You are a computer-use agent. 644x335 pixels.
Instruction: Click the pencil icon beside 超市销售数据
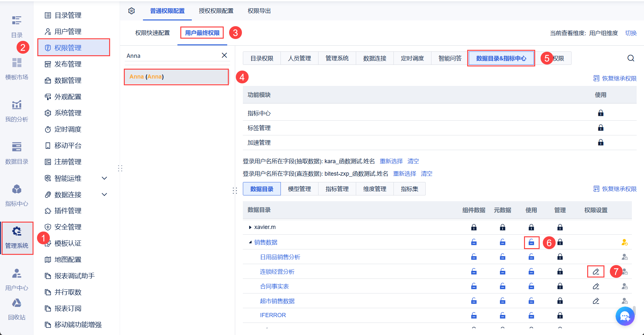595,301
